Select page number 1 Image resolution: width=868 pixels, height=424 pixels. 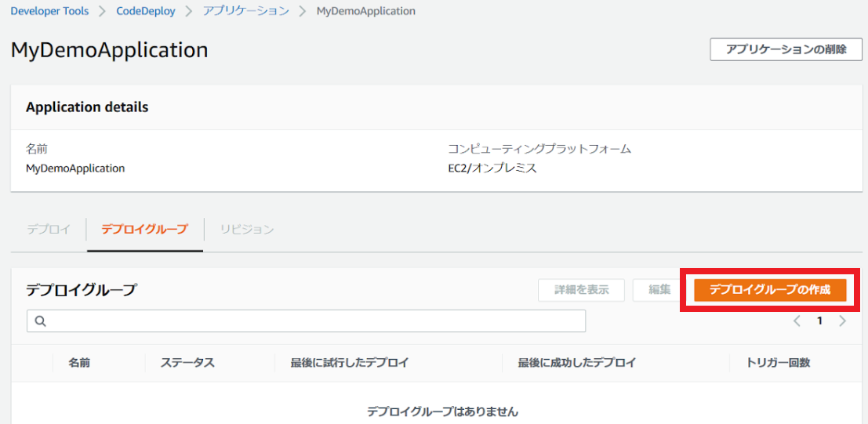click(x=820, y=321)
